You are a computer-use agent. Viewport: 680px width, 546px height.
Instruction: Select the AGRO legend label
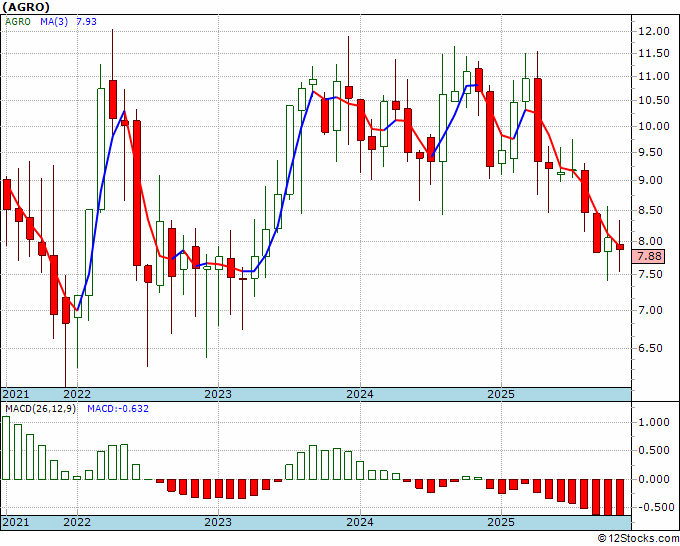18,22
